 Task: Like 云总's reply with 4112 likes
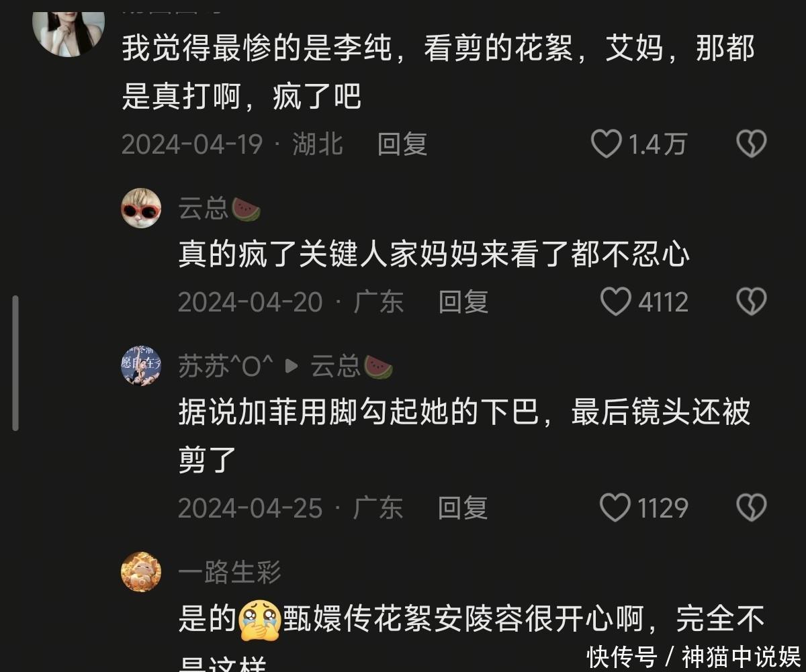[x=615, y=302]
